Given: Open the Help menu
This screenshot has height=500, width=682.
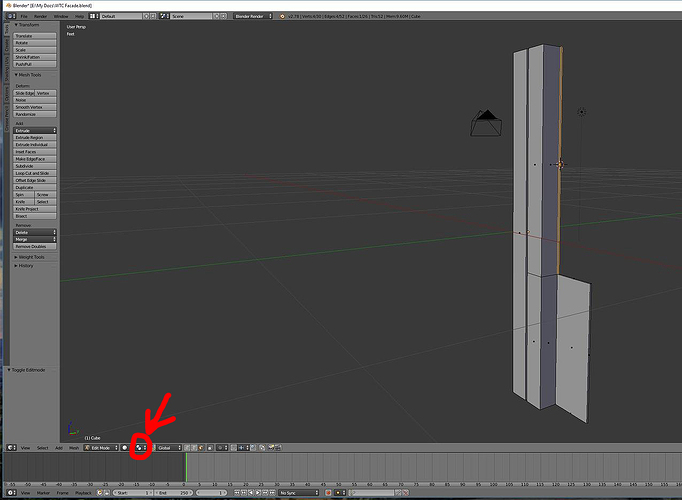Looking at the screenshot, I should [80, 16].
